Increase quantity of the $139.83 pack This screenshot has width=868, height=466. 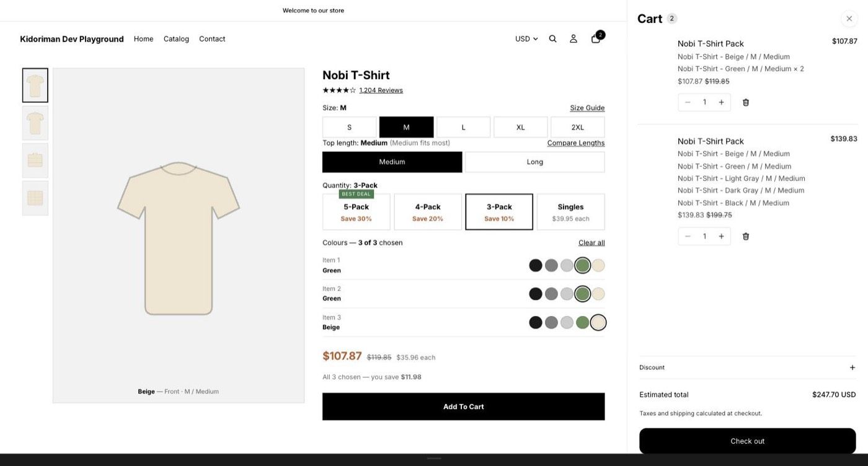pyautogui.click(x=721, y=236)
